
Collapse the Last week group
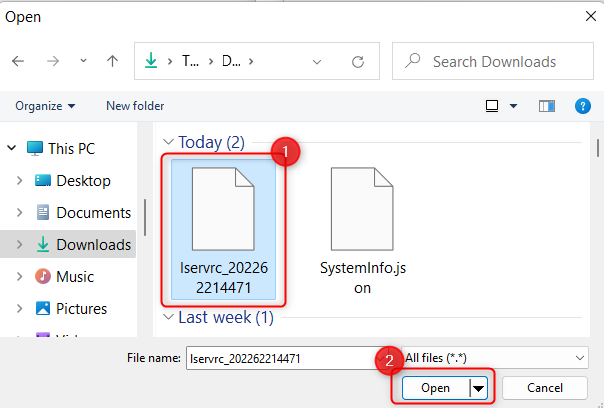(x=168, y=319)
